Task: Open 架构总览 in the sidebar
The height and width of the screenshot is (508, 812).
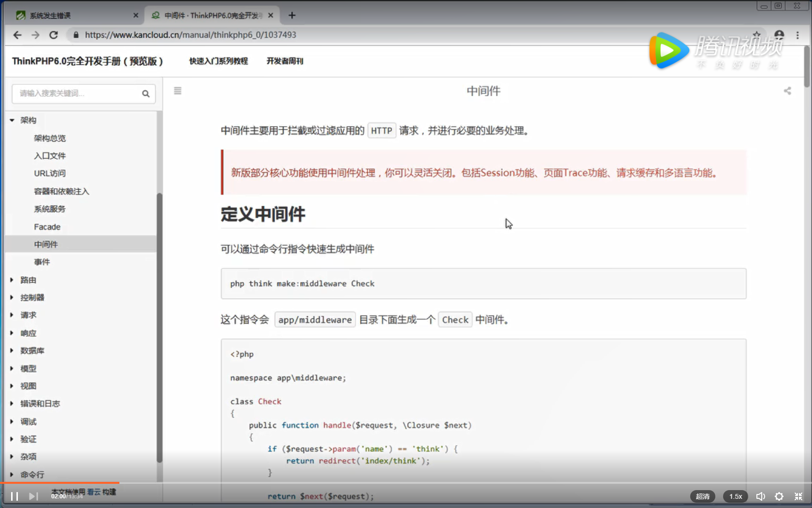Action: click(x=50, y=138)
